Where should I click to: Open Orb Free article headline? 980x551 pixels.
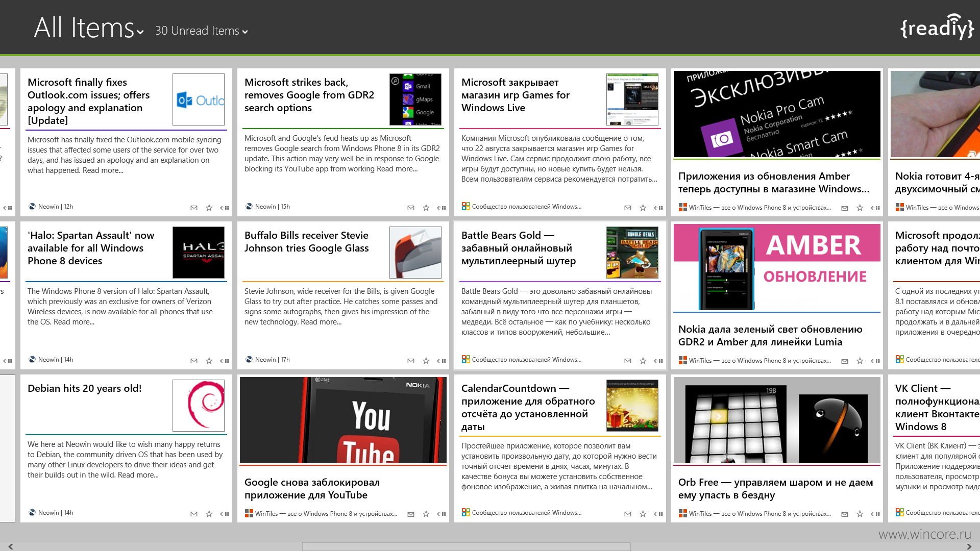click(x=776, y=489)
